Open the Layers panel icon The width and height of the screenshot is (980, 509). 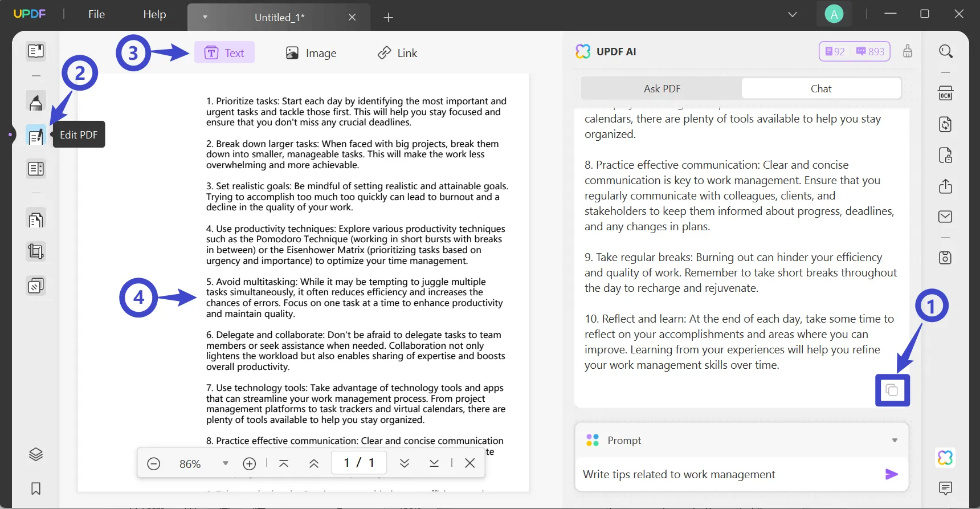(36, 454)
